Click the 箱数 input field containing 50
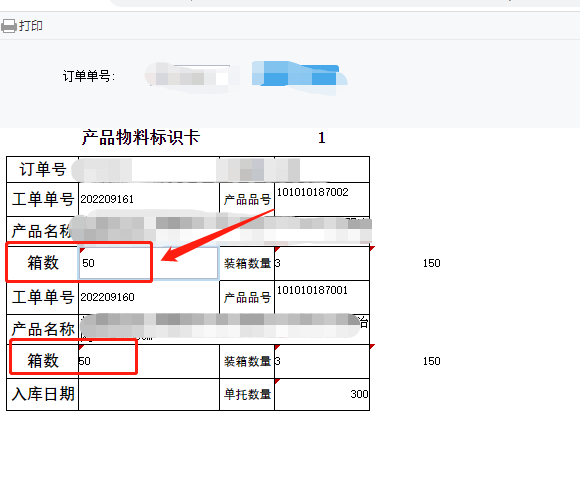 [148, 263]
